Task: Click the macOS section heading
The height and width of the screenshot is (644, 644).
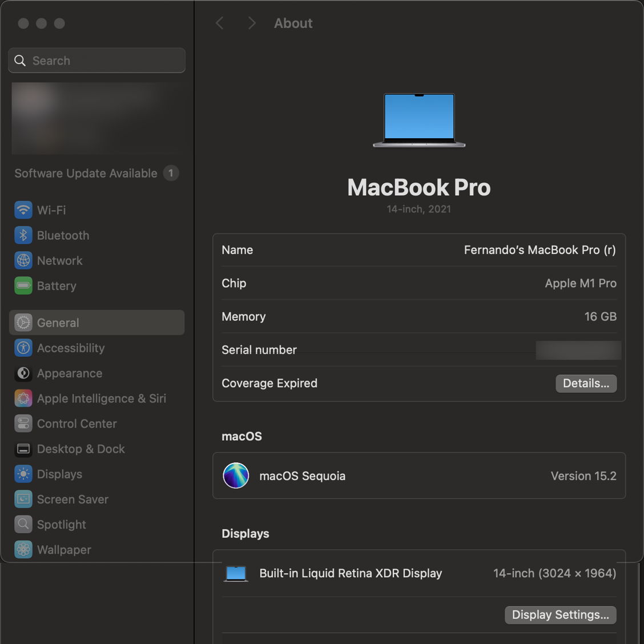Action: [x=241, y=436]
